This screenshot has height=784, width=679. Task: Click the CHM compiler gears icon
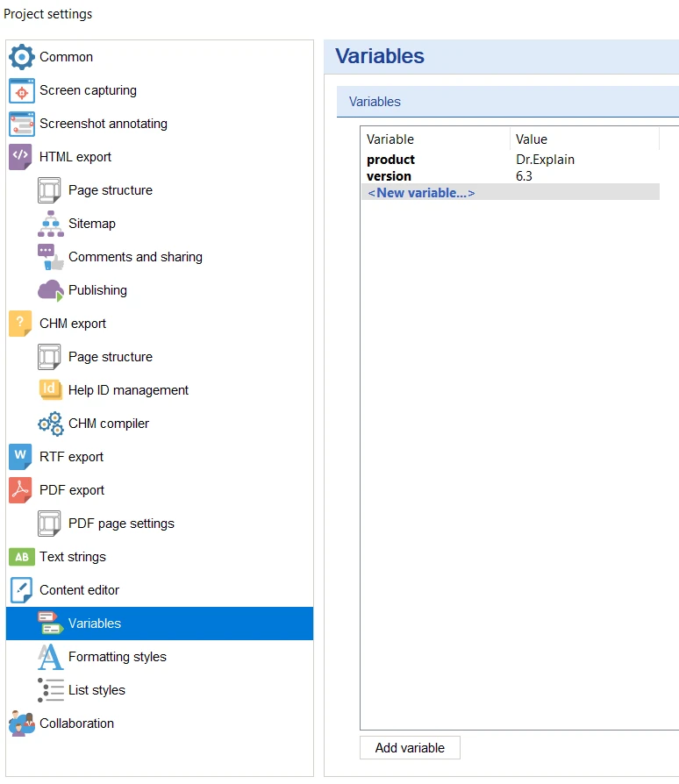point(51,424)
